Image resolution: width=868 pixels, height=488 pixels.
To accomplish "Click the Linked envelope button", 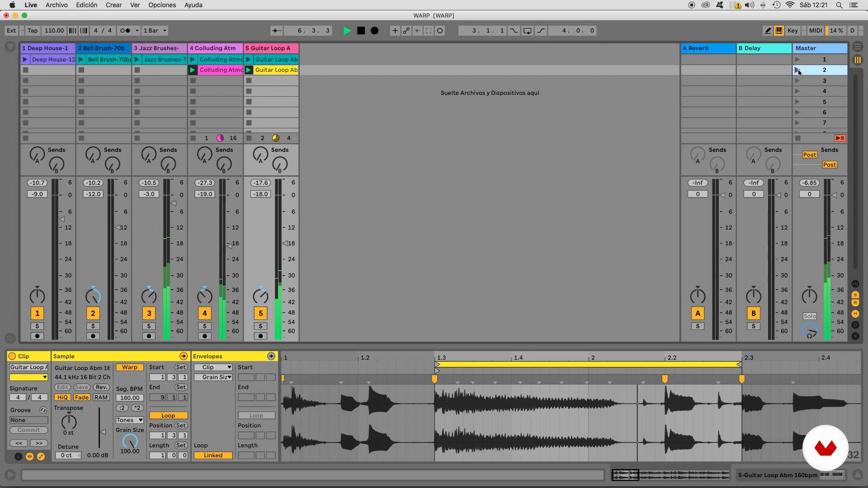I will pyautogui.click(x=213, y=455).
